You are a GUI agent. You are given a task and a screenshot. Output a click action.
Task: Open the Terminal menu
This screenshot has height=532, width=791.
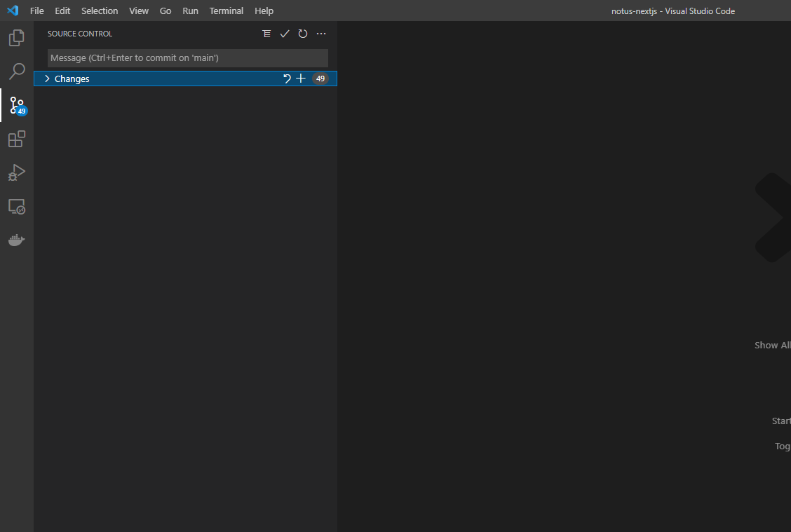227,11
